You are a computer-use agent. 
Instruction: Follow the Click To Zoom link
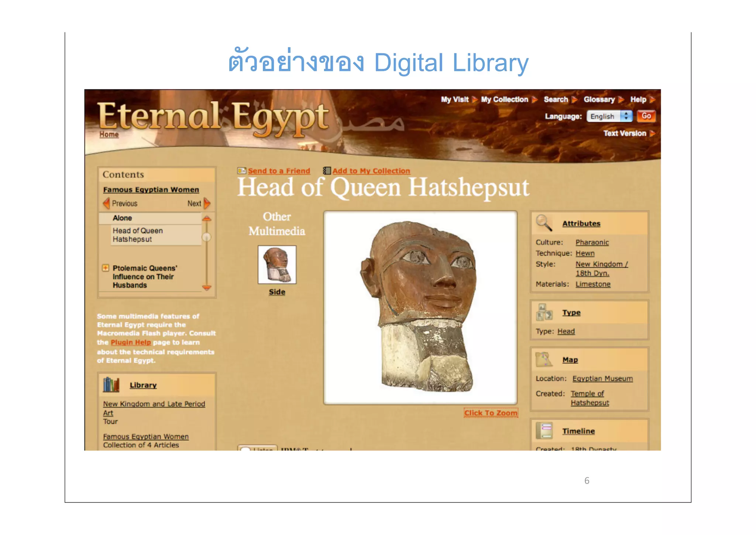[491, 413]
